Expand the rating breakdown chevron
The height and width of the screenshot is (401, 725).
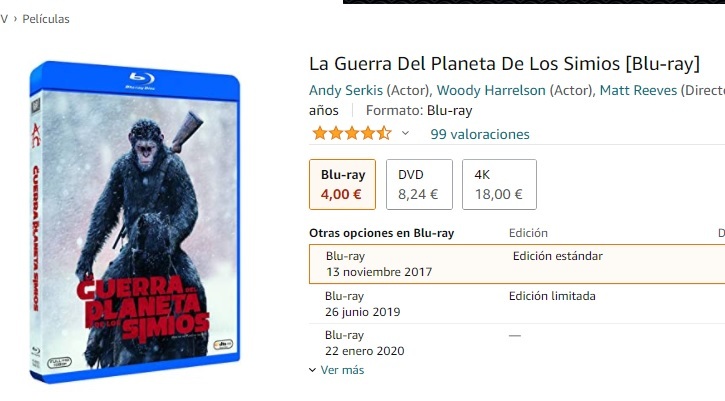(x=406, y=134)
